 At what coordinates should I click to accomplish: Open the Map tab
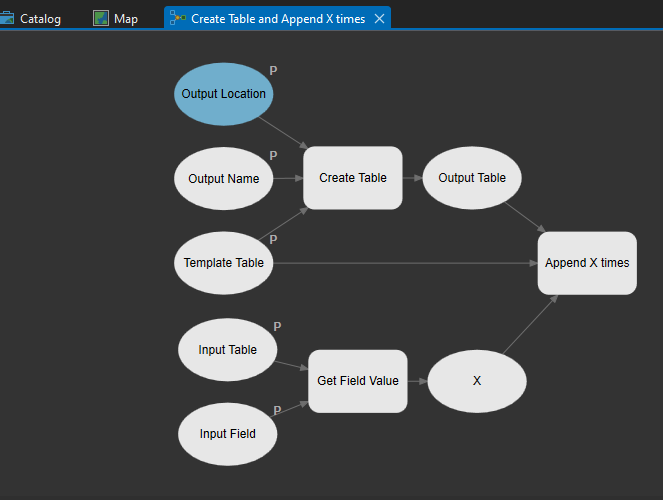tap(126, 19)
